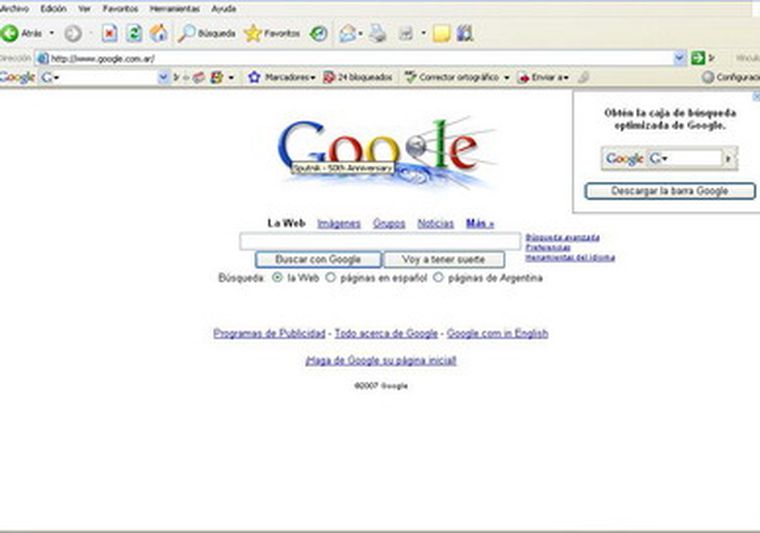Click the rightmost toolbar icon
760x533 pixels.
click(x=464, y=33)
